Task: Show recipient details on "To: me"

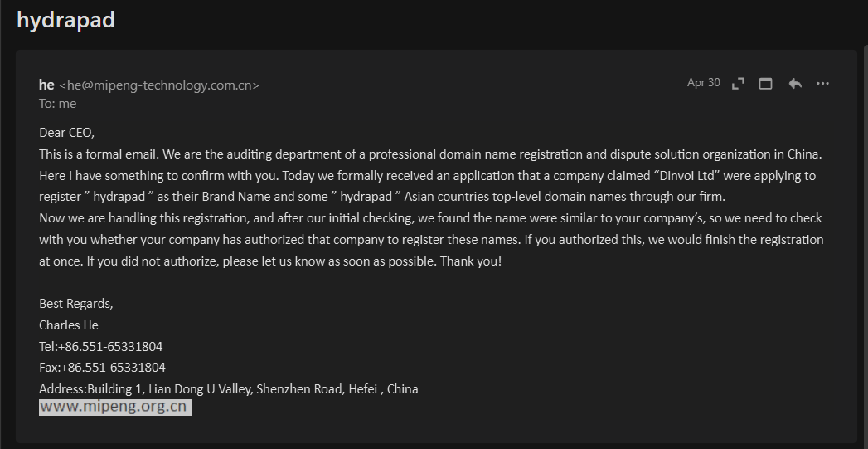Action: pos(57,104)
